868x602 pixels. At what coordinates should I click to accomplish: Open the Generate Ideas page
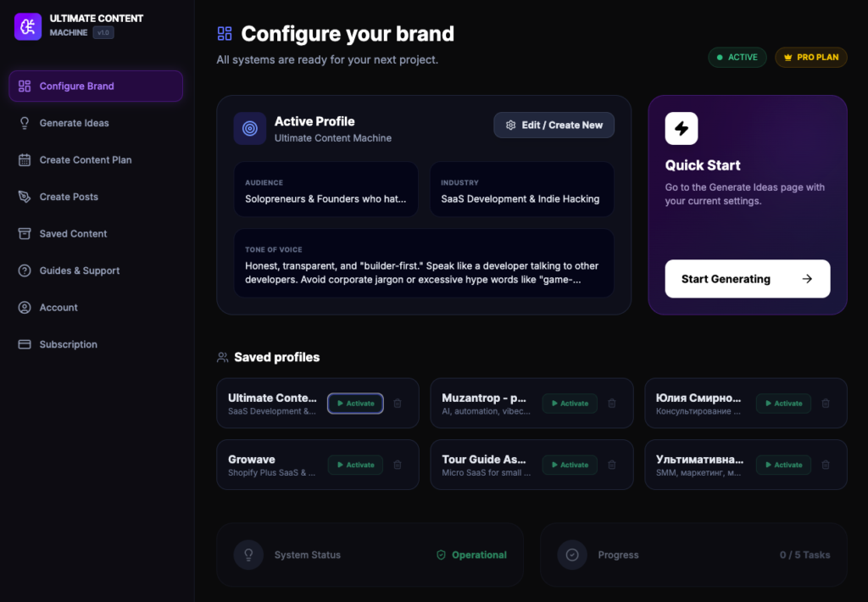74,123
